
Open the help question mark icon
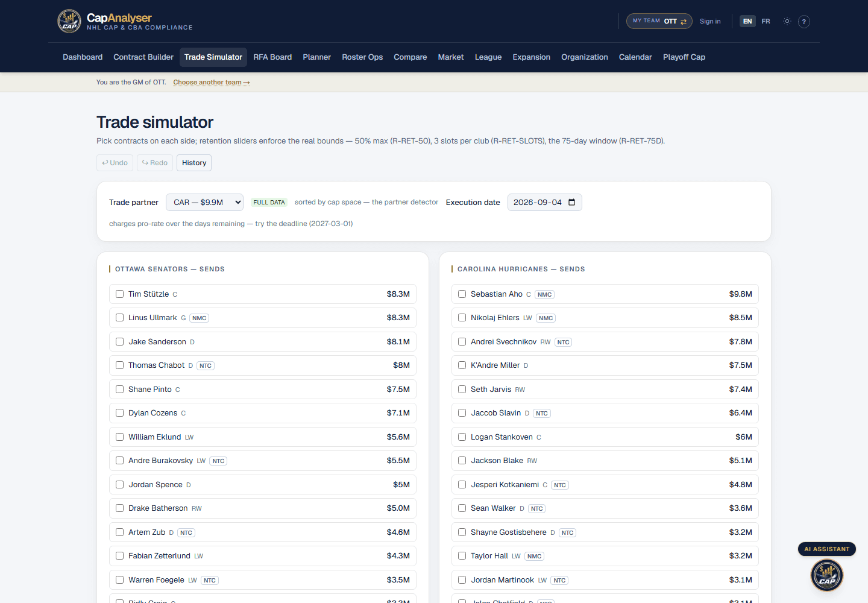point(804,22)
